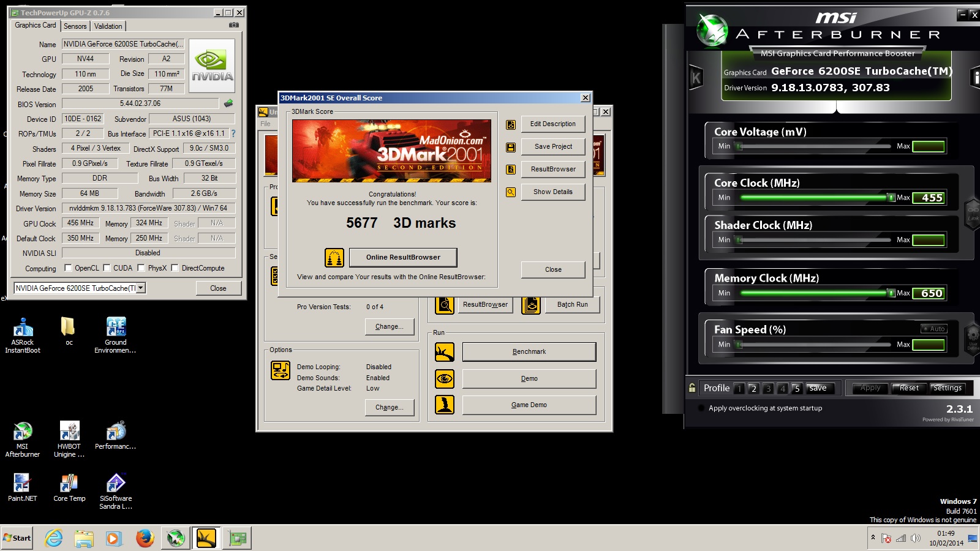Open the Core Temp desktop shortcut
The height and width of the screenshot is (551, 980).
(69, 487)
